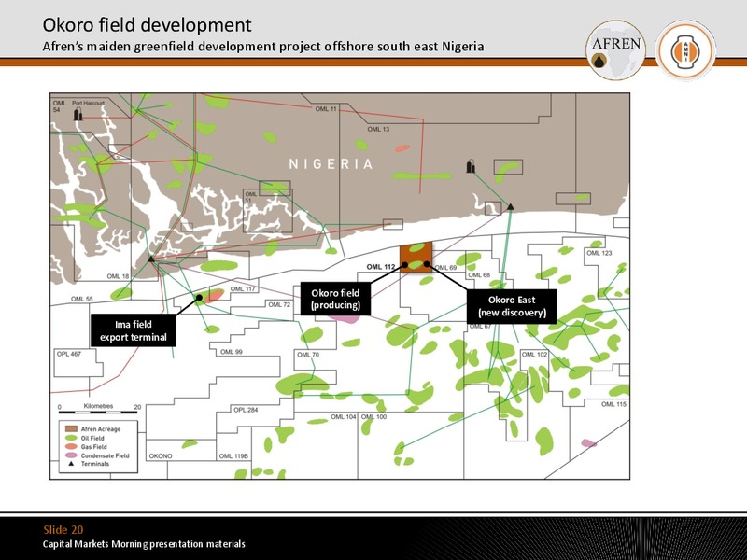Click the Kilometres scale bar
Image resolution: width=747 pixels, height=560 pixels.
click(x=99, y=412)
